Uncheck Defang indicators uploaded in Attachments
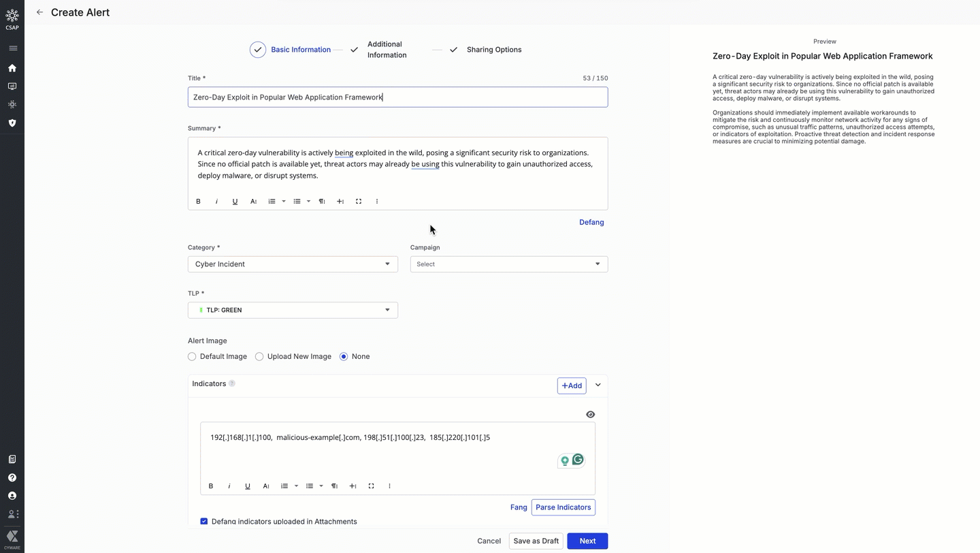The height and width of the screenshot is (553, 980). point(204,521)
